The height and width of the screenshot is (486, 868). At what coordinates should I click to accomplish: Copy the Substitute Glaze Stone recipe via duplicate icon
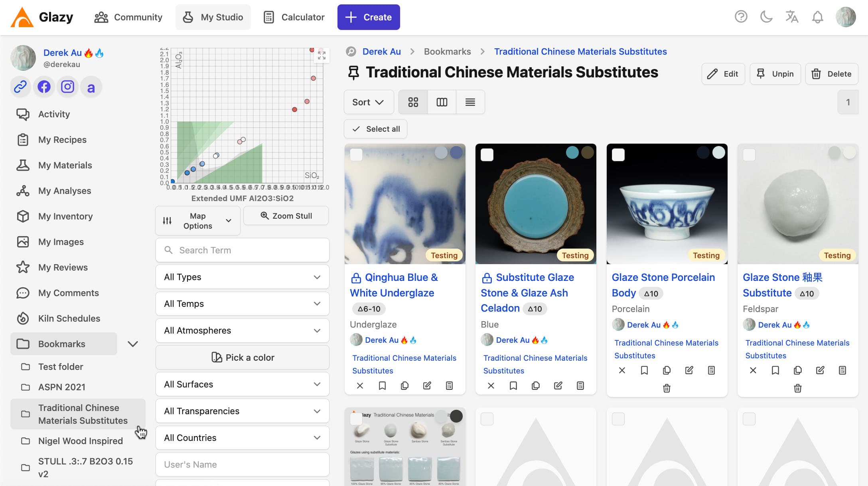click(x=536, y=386)
